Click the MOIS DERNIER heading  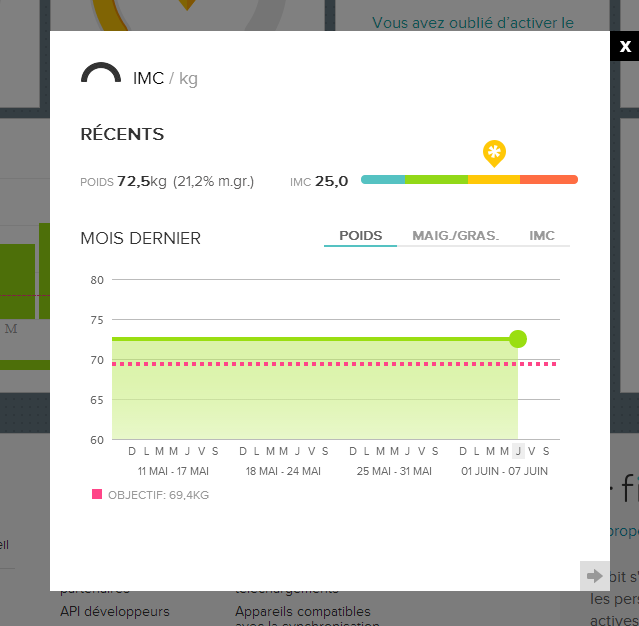tap(141, 238)
